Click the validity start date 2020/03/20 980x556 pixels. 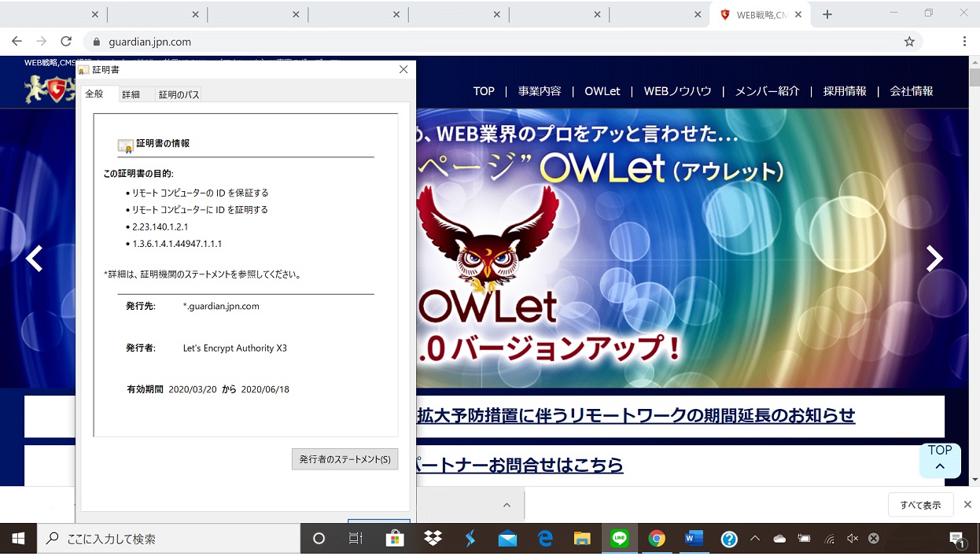pyautogui.click(x=192, y=389)
